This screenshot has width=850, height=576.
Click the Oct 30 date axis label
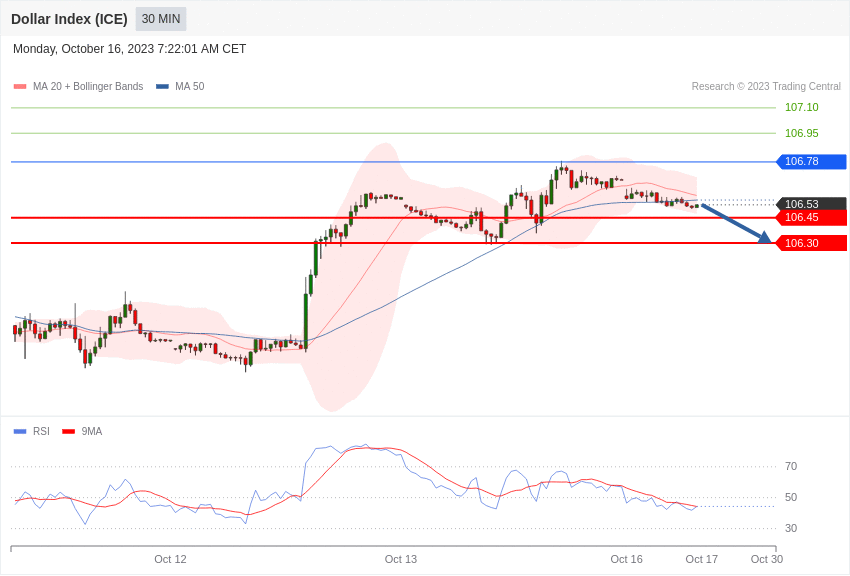(x=767, y=560)
